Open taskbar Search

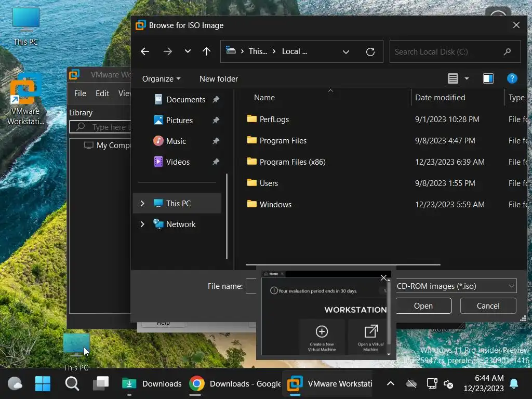[x=72, y=384]
